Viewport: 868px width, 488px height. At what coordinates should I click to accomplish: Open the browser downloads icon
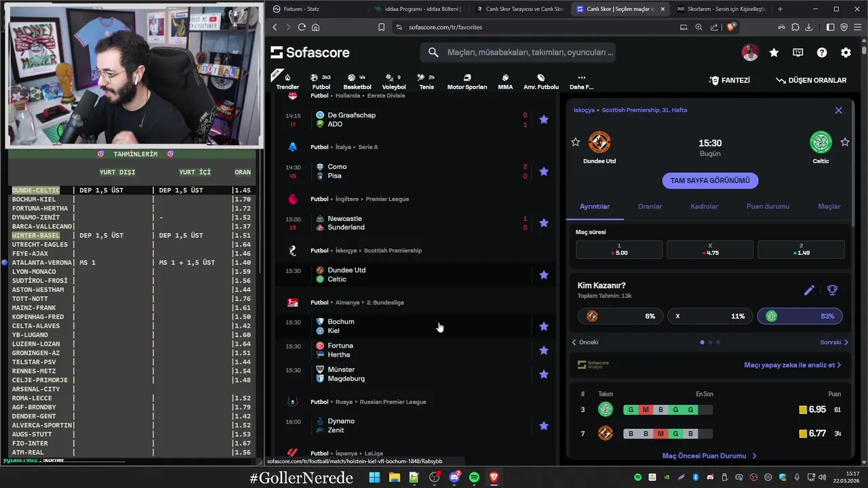807,27
